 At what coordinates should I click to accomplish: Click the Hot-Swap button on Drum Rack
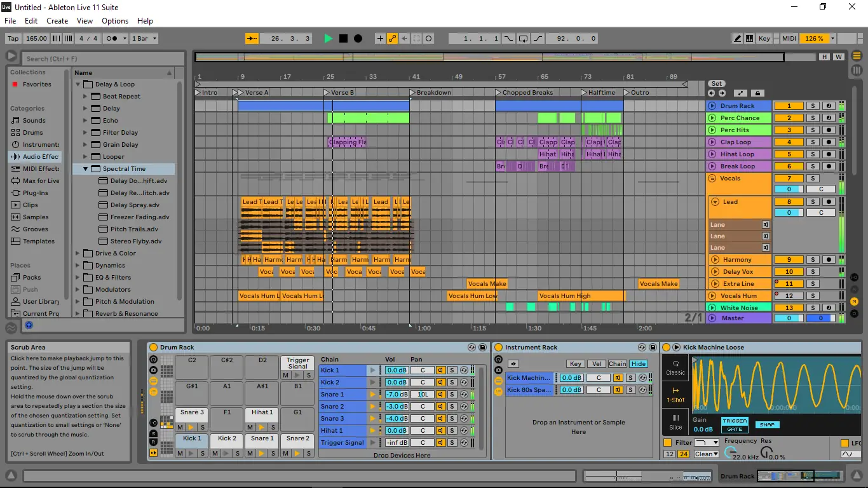(472, 348)
